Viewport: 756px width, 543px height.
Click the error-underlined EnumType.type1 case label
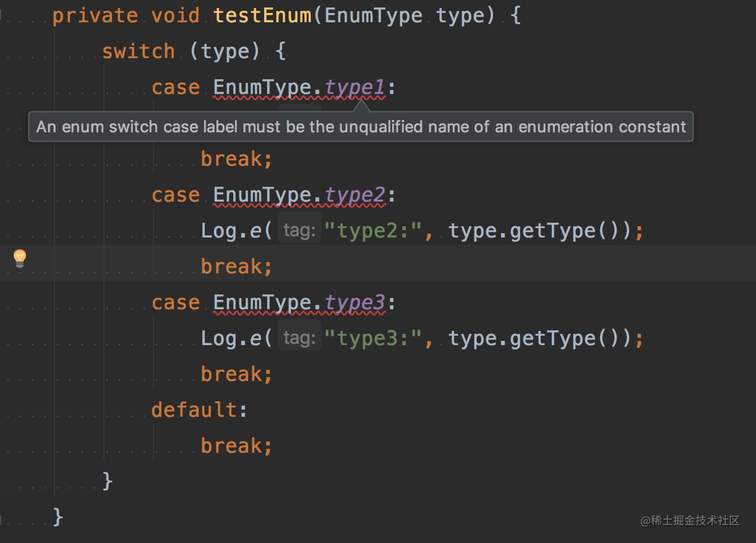coord(299,88)
